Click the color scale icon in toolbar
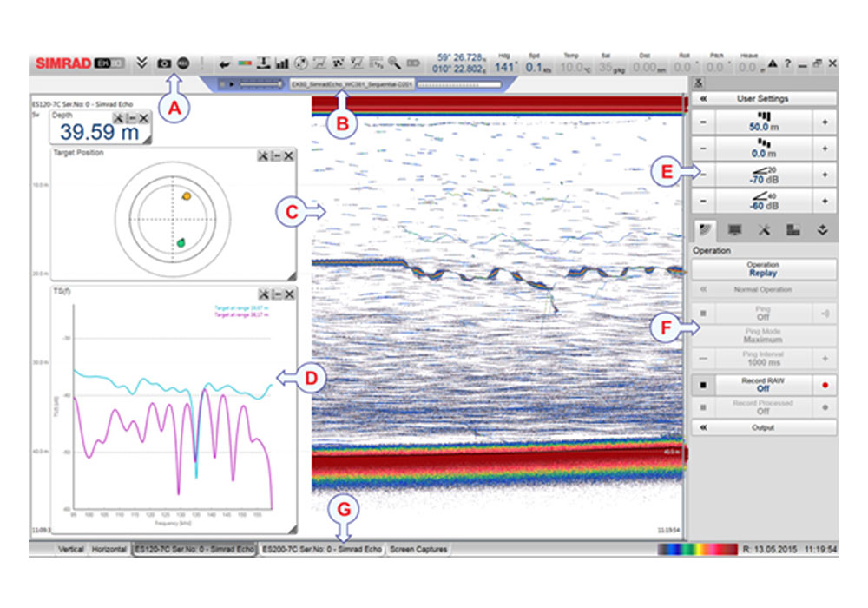Viewport: 868px width, 608px height. 246,63
